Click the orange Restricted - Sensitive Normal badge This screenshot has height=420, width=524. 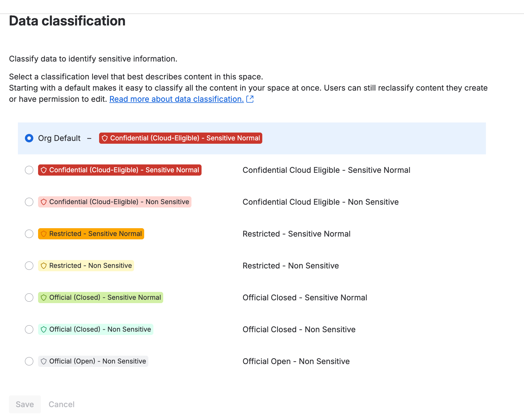point(91,234)
